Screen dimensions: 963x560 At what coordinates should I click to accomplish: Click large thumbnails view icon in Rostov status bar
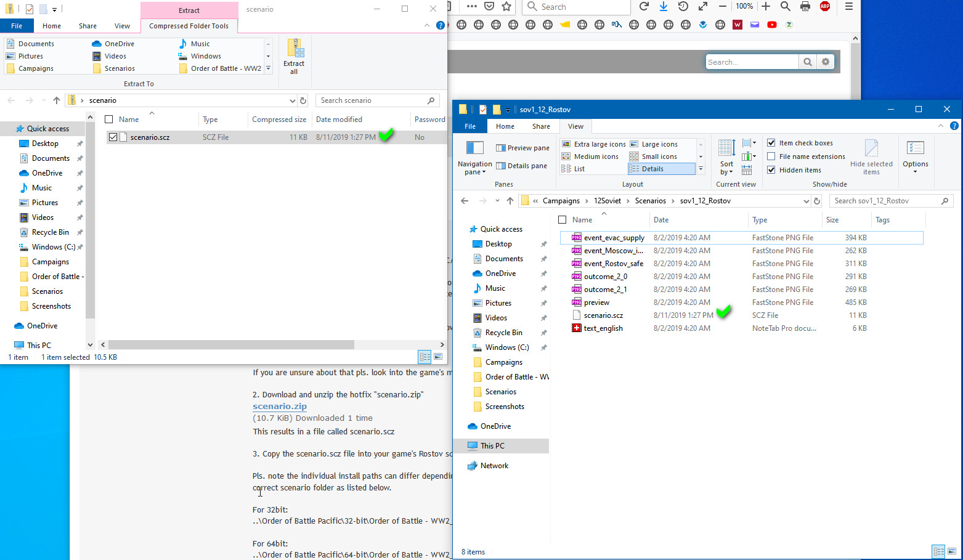(952, 551)
